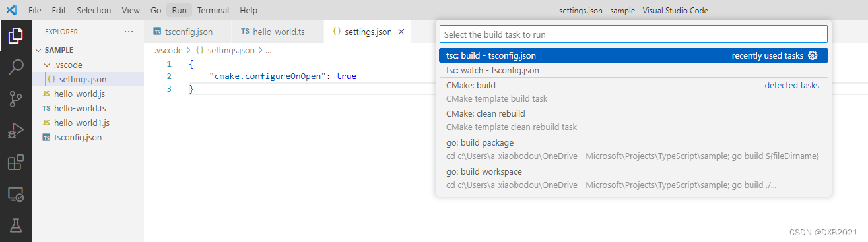Open hello-world.js in the Explorer
This screenshot has width=868, height=242.
[x=88, y=94]
